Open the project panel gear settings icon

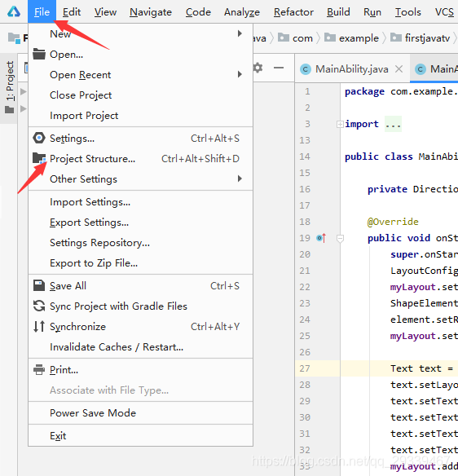258,68
